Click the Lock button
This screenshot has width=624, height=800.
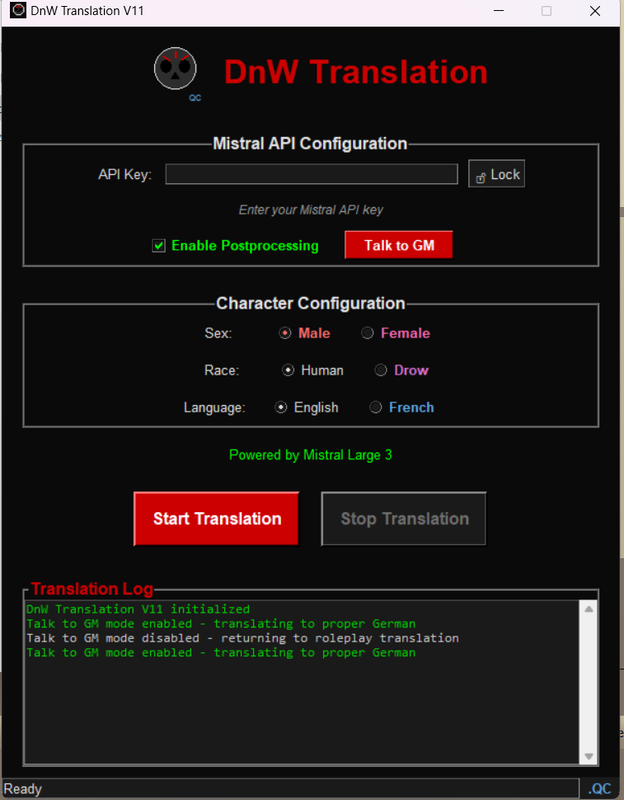(496, 174)
